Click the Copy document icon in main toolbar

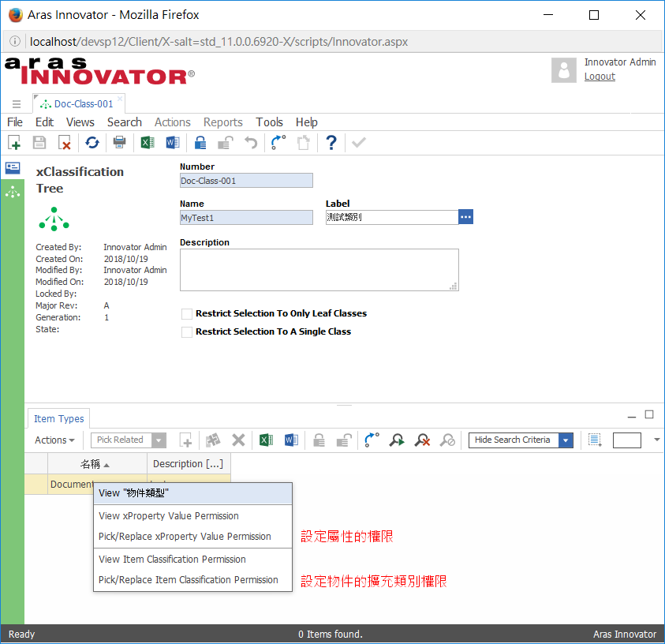click(304, 143)
